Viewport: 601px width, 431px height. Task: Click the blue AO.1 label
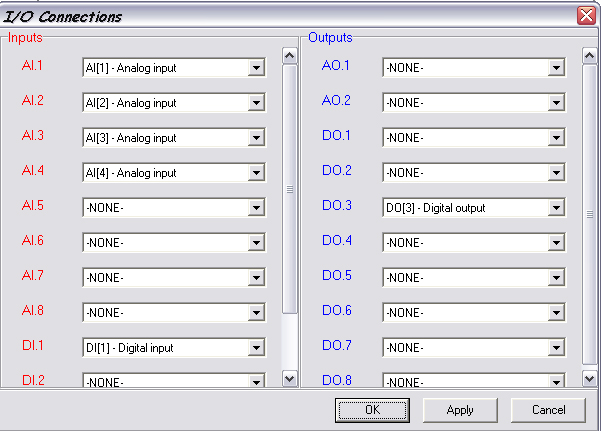tap(336, 66)
